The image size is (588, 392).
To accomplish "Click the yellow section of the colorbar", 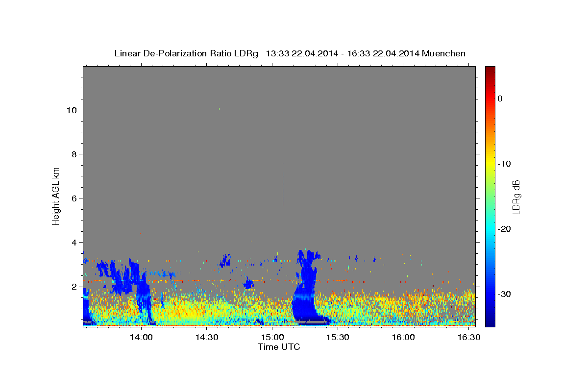I will 490,164.
